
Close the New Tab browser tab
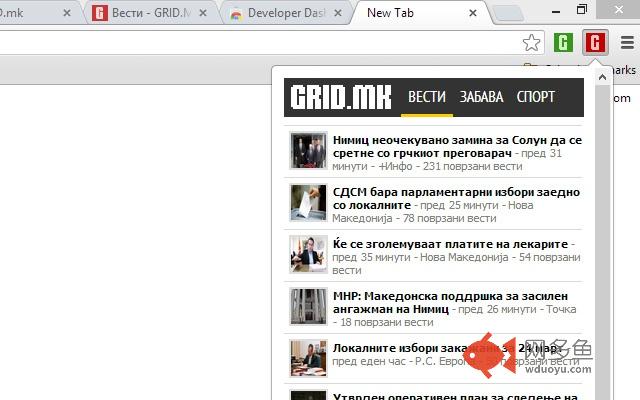(473, 13)
